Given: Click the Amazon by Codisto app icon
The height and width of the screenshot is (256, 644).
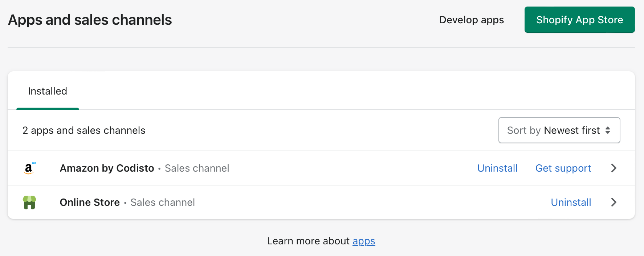Looking at the screenshot, I should point(29,168).
